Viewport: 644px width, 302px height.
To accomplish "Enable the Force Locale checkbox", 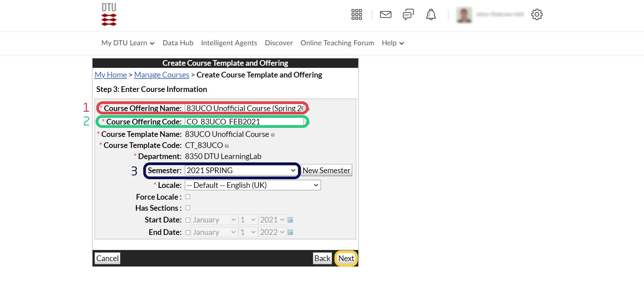I will (x=188, y=197).
